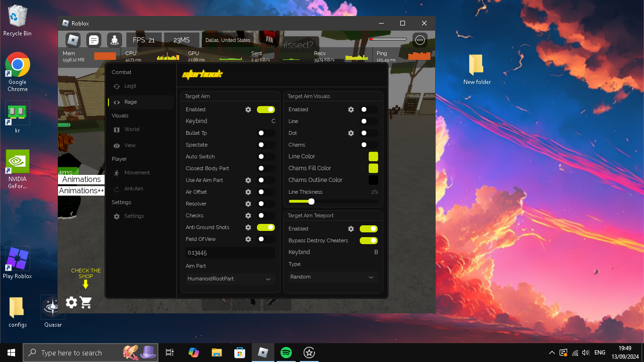Click the in-game gear icon beside the cart

pyautogui.click(x=71, y=302)
